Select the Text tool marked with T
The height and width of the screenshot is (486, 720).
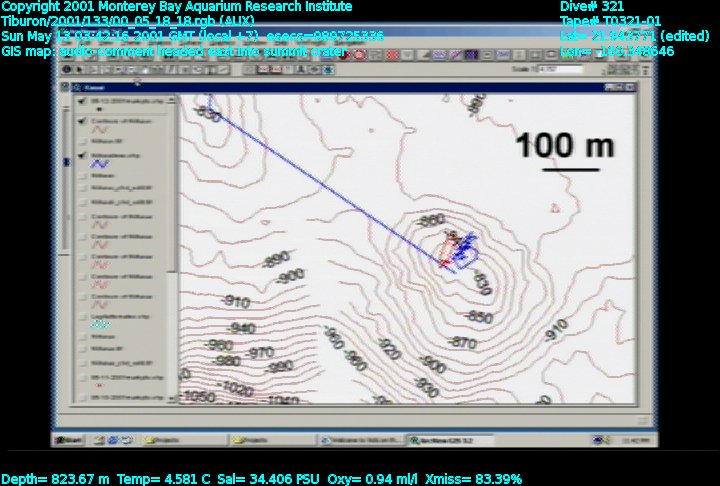211,70
